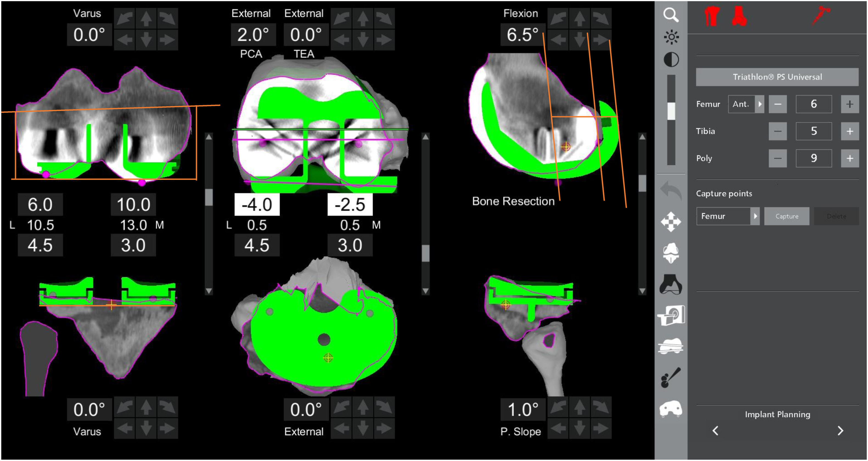Toggle the PCA rotation reference label
The image size is (868, 461).
click(251, 54)
